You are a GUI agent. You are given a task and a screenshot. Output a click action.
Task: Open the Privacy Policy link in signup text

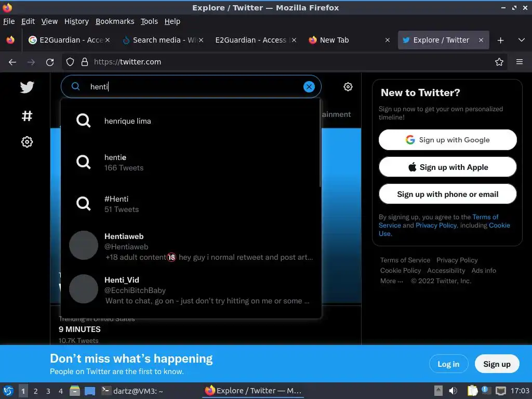click(436, 225)
